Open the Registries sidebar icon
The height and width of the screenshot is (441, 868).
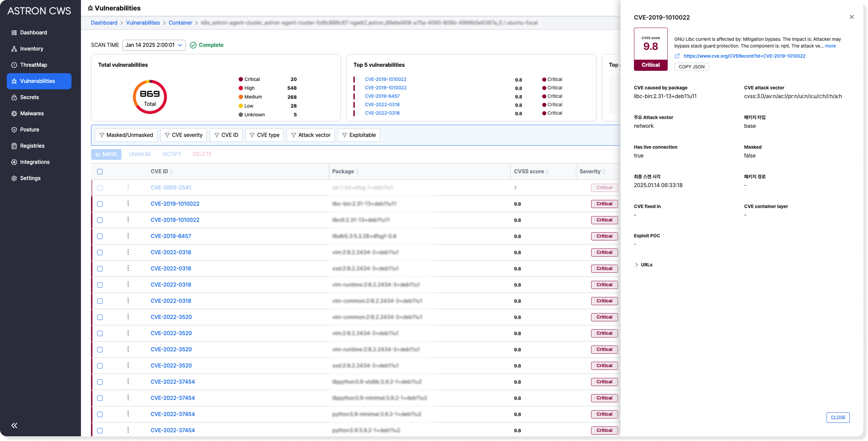tap(14, 146)
